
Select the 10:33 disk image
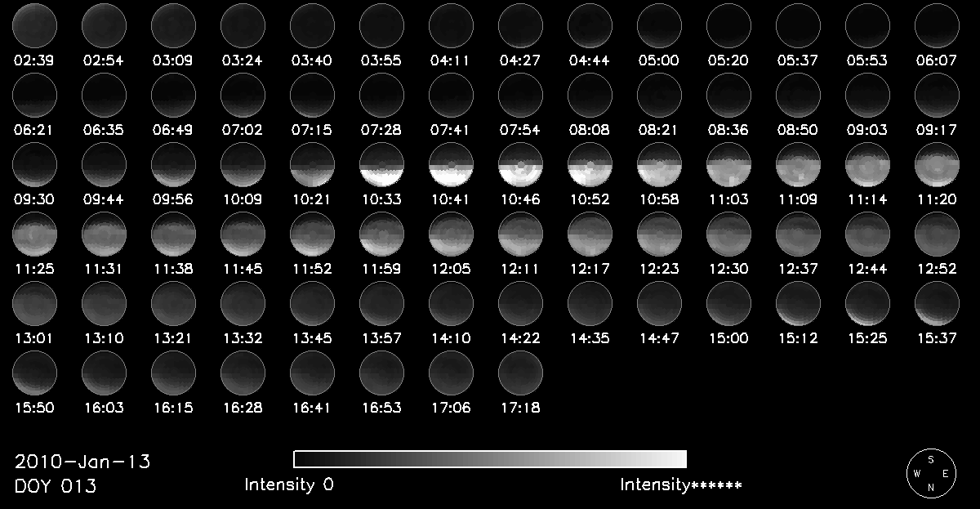pos(382,164)
